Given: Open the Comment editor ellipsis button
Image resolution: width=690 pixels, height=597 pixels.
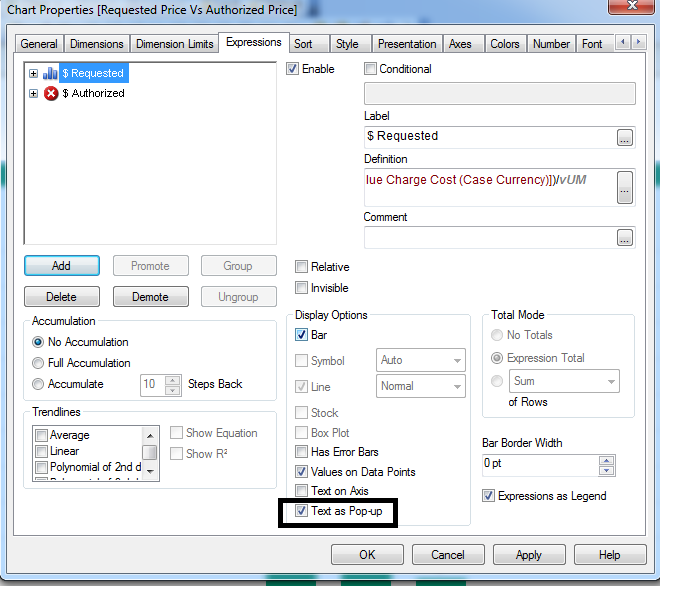Looking at the screenshot, I should [625, 238].
